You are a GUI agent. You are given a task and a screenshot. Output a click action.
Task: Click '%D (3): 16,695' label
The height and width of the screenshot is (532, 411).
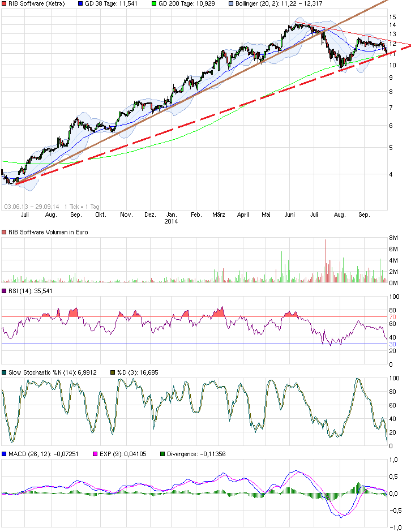138,372
